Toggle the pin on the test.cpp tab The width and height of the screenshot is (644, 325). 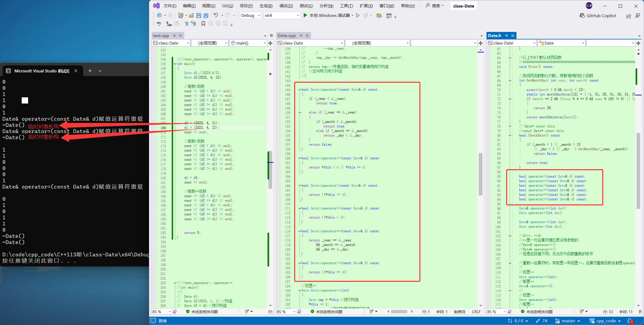pos(174,35)
